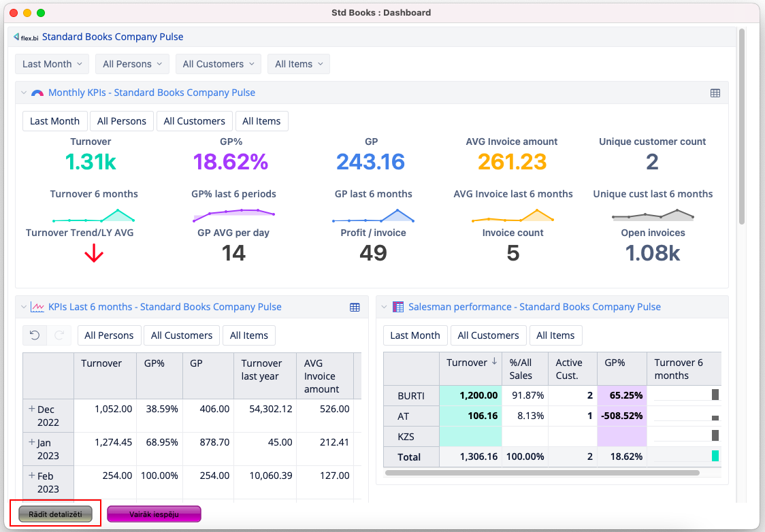Image resolution: width=765 pixels, height=532 pixels.
Task: Click the KPIs line chart icon
Action: (x=38, y=307)
